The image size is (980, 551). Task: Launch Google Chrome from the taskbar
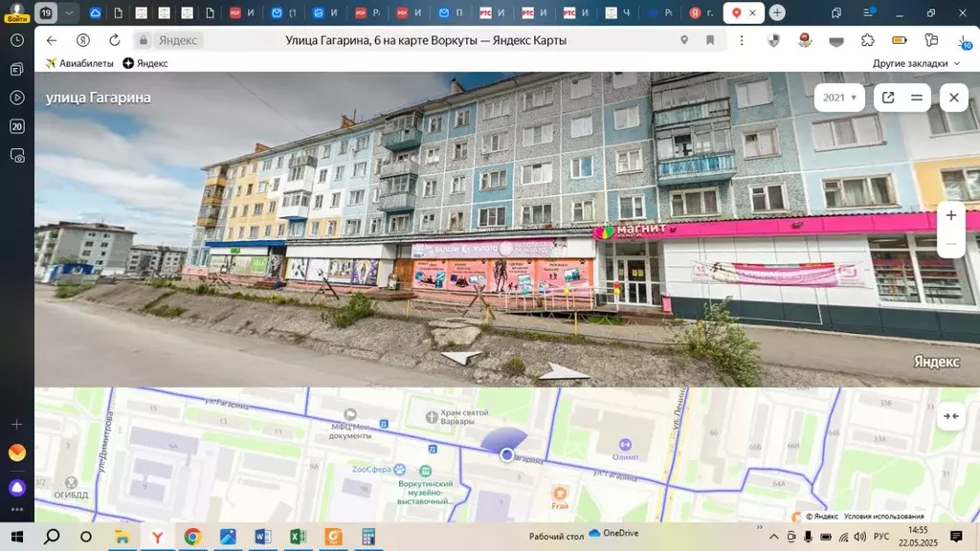click(192, 537)
